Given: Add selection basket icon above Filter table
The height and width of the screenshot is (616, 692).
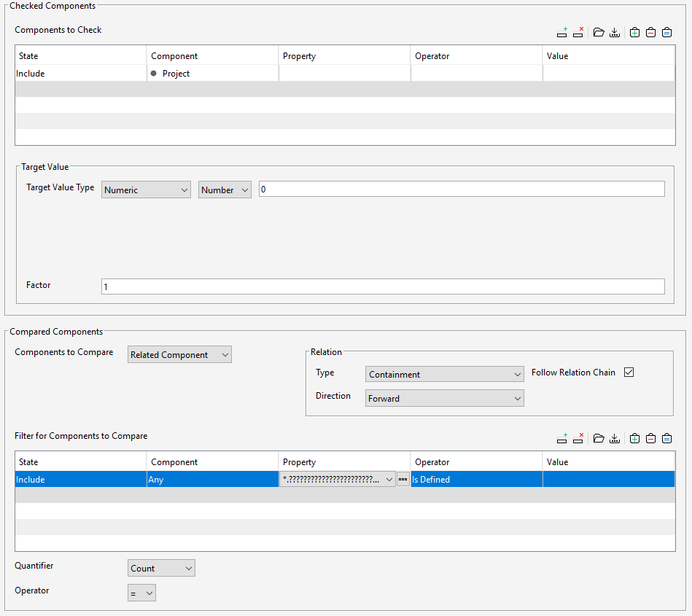Looking at the screenshot, I should [634, 438].
